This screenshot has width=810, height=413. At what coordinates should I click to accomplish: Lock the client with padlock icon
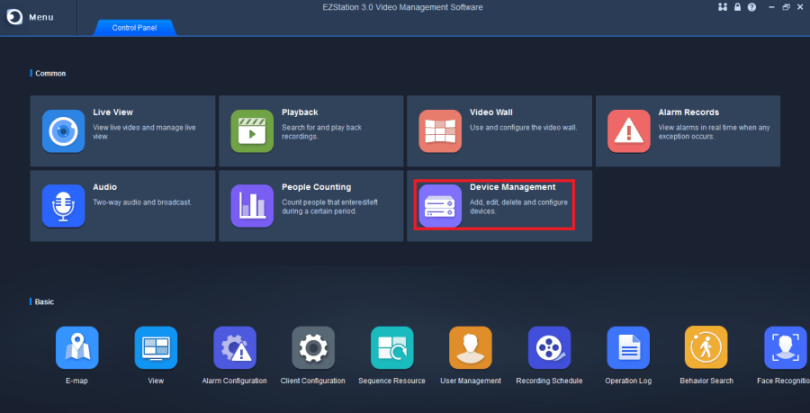click(738, 7)
